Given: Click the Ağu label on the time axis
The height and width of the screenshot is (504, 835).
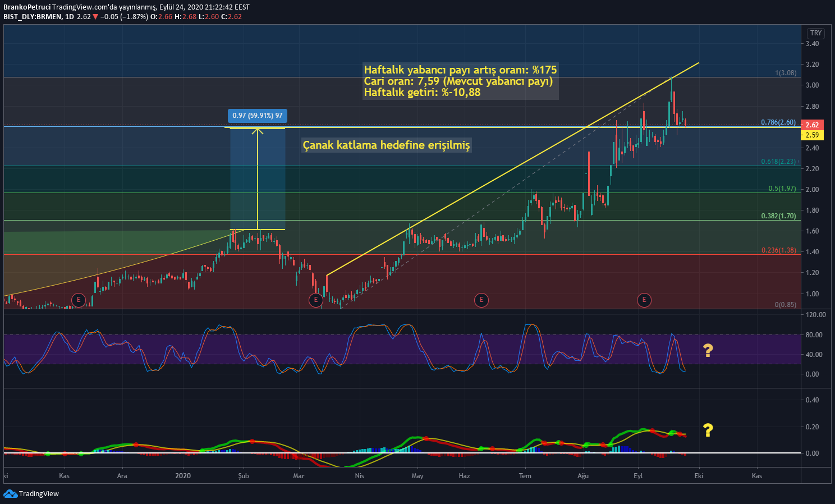Looking at the screenshot, I should (584, 476).
